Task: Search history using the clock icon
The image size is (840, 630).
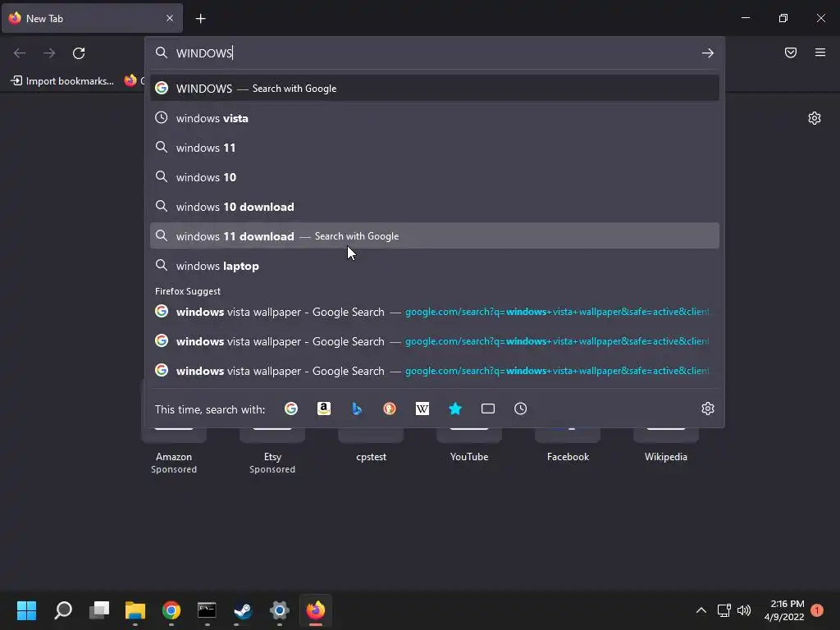Action: click(521, 409)
